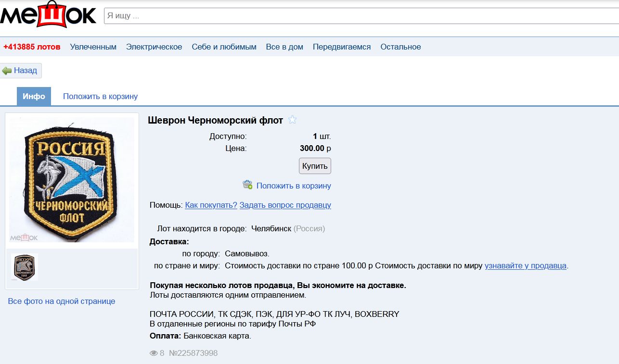Select the Инфо tab
This screenshot has height=364, width=619.
(34, 97)
